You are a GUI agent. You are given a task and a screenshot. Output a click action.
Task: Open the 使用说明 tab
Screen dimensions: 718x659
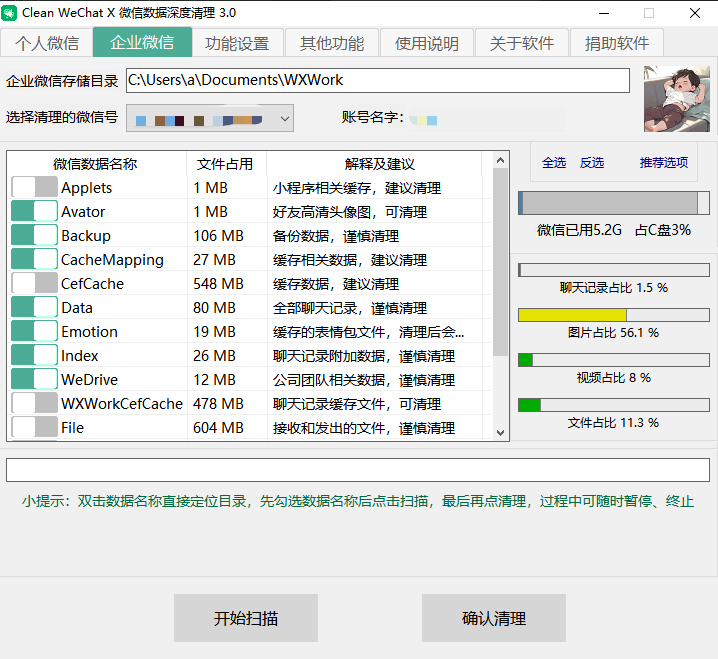427,43
